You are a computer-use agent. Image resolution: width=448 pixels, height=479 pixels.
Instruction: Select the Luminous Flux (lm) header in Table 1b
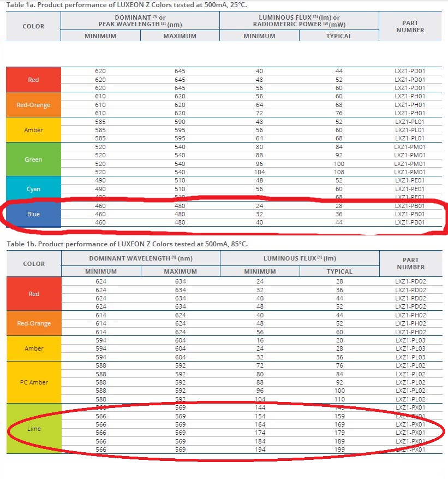[x=299, y=258]
